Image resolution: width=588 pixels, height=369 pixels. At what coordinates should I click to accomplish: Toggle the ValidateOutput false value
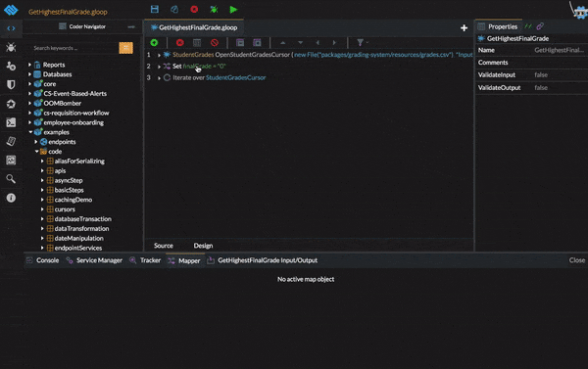(541, 88)
